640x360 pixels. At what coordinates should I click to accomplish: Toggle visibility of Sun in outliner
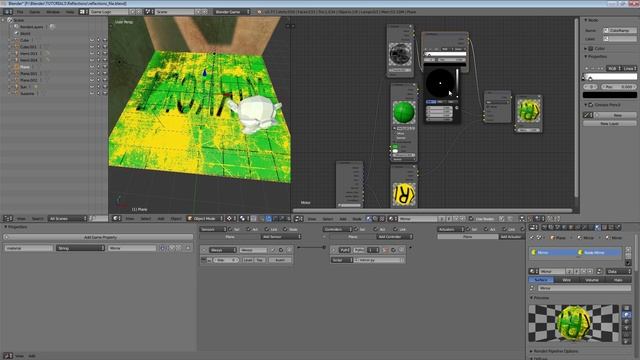click(92, 87)
